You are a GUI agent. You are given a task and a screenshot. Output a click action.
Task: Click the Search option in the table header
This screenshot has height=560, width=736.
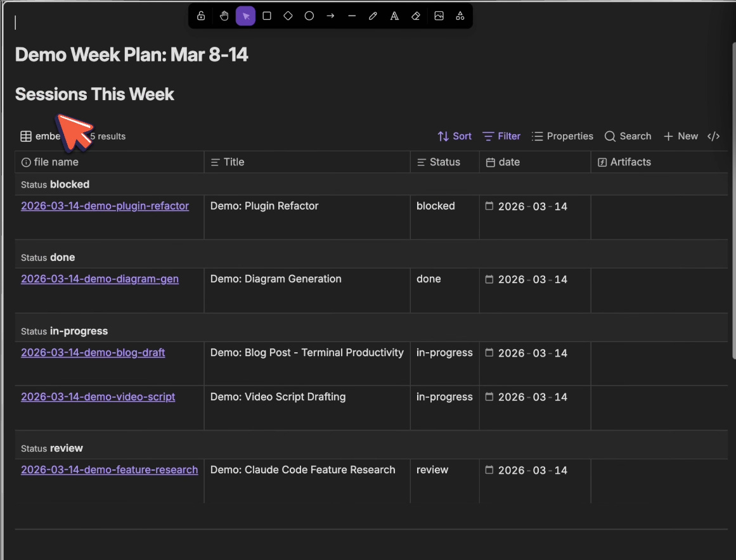(627, 136)
